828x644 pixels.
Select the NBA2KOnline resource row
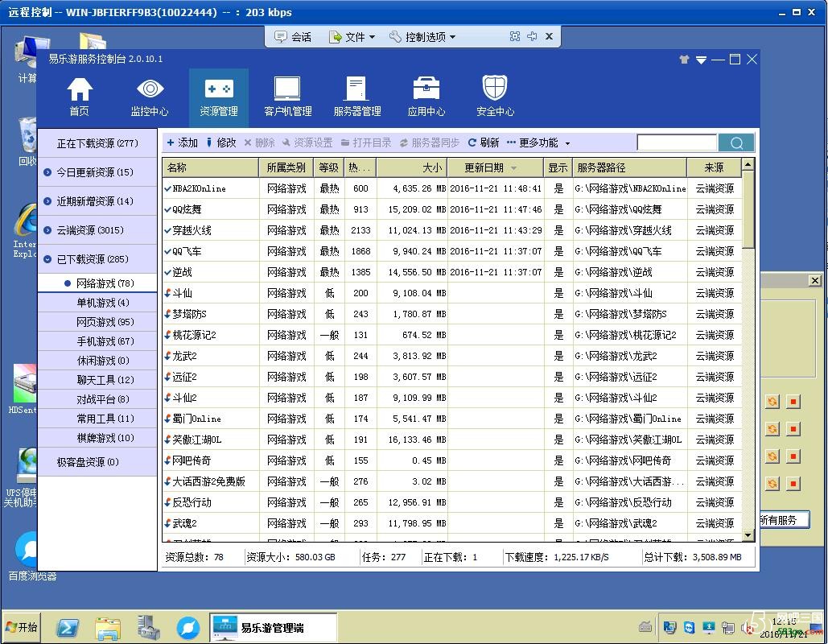tap(452, 188)
